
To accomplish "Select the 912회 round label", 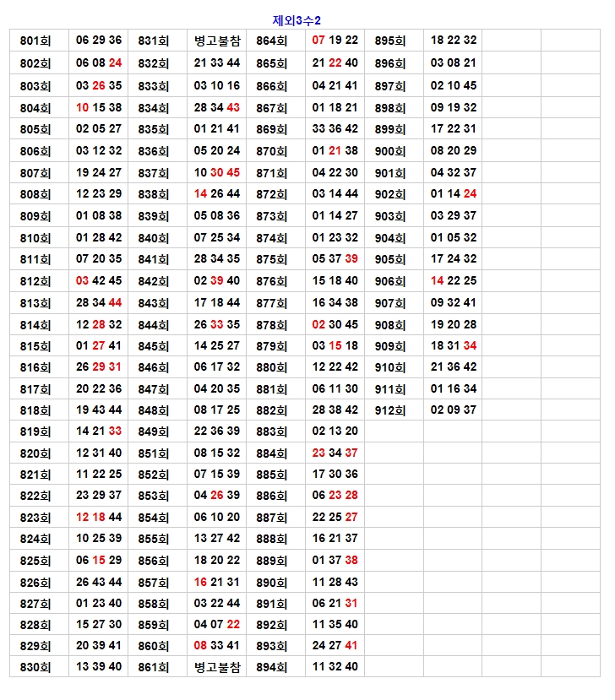I will (390, 410).
